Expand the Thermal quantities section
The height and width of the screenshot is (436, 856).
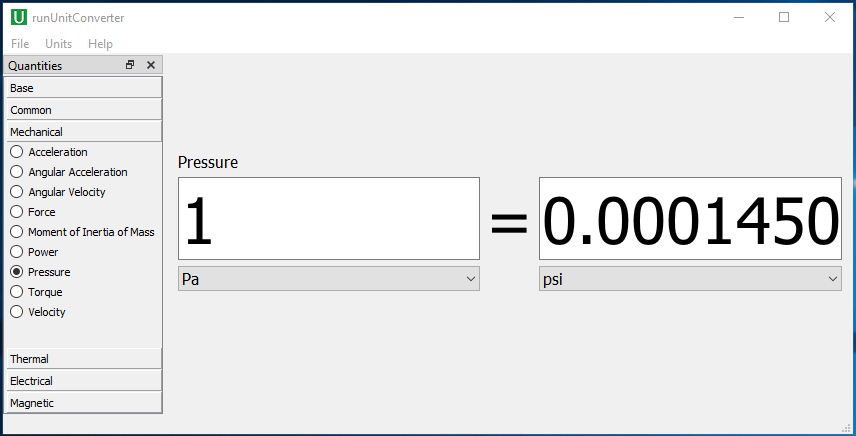(84, 359)
